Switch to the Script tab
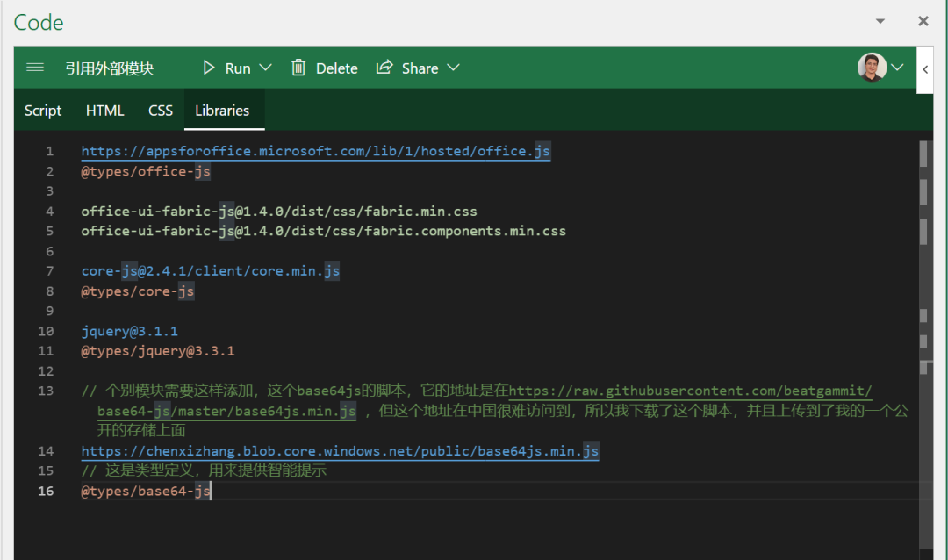The image size is (948, 560). coord(43,111)
